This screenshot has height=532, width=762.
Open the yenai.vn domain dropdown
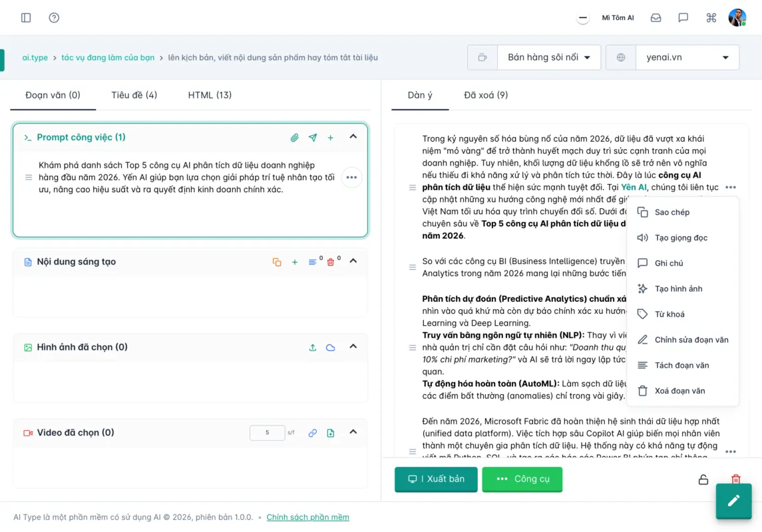pyautogui.click(x=687, y=57)
